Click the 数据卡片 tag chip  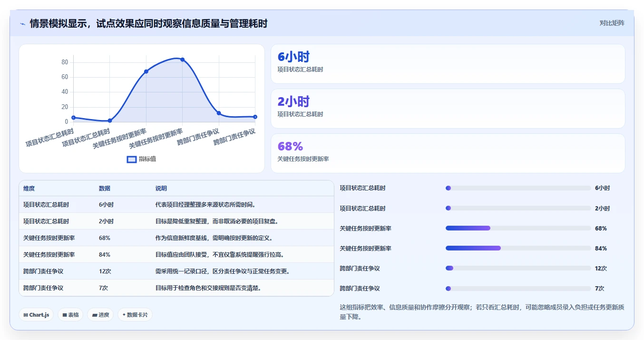pos(135,315)
